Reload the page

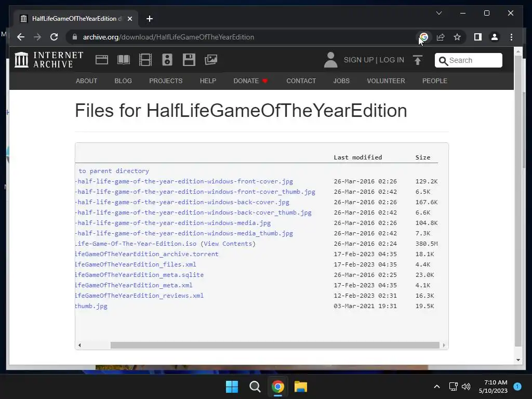54,37
